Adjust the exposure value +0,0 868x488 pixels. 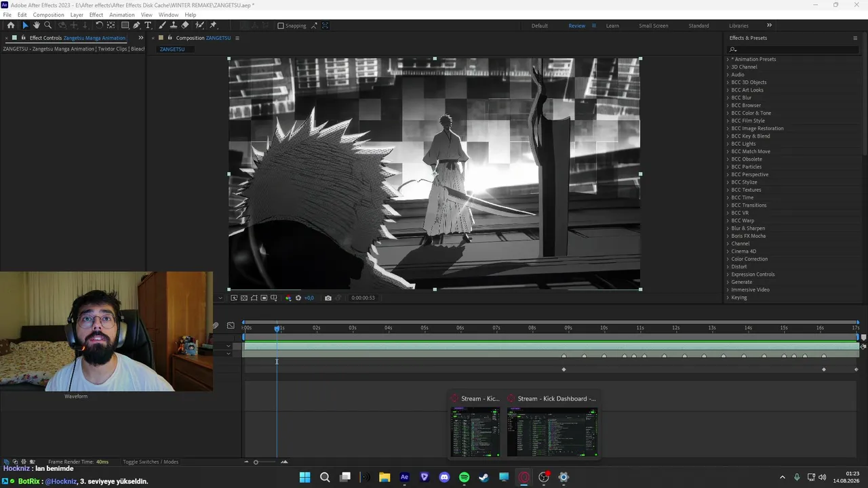coord(309,298)
